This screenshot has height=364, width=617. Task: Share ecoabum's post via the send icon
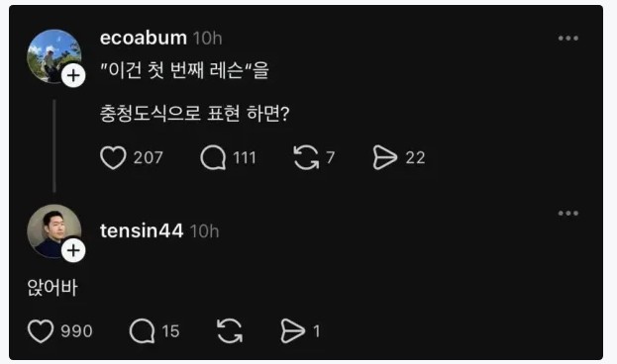(385, 157)
